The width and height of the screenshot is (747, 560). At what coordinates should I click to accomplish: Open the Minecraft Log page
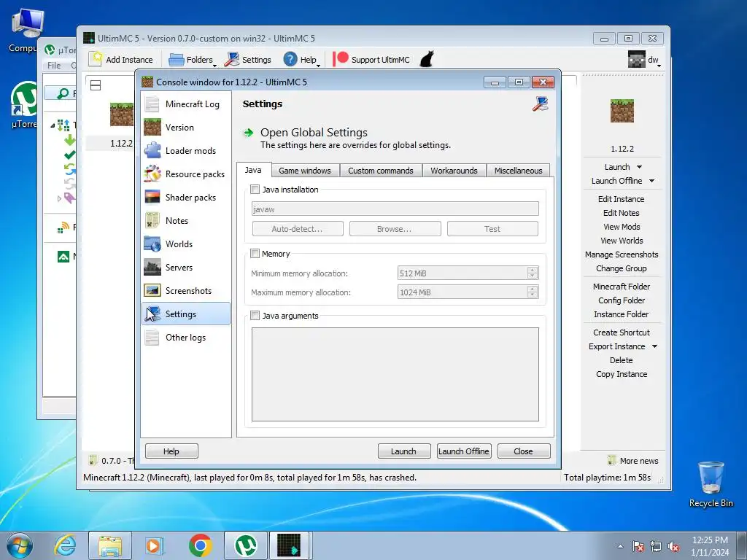(x=186, y=104)
